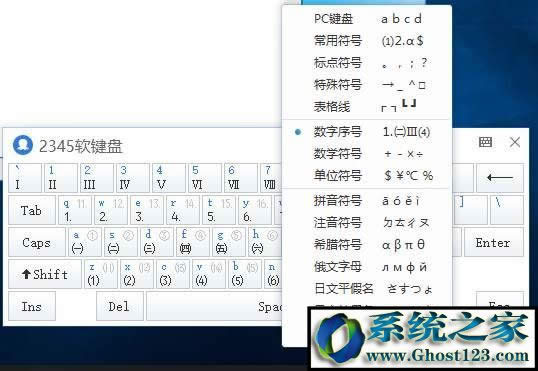Screen dimensions: 538x371
Task: Tap the d key showing ㈢
Action: click(x=157, y=242)
